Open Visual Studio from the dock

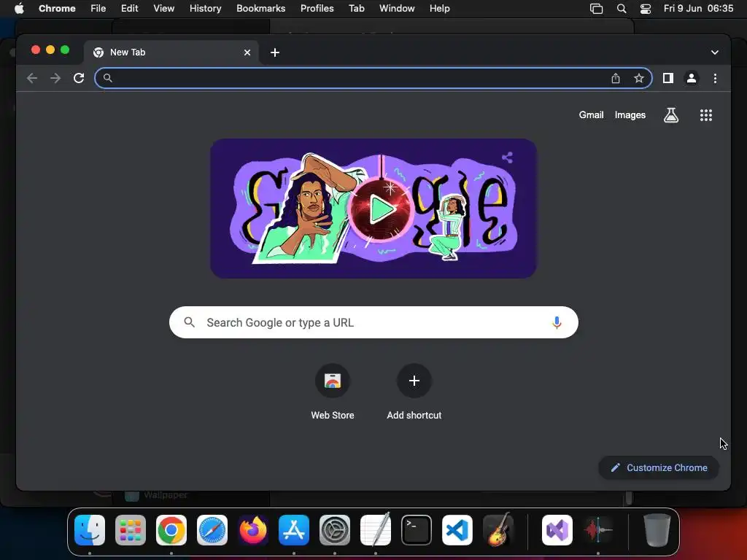click(557, 530)
